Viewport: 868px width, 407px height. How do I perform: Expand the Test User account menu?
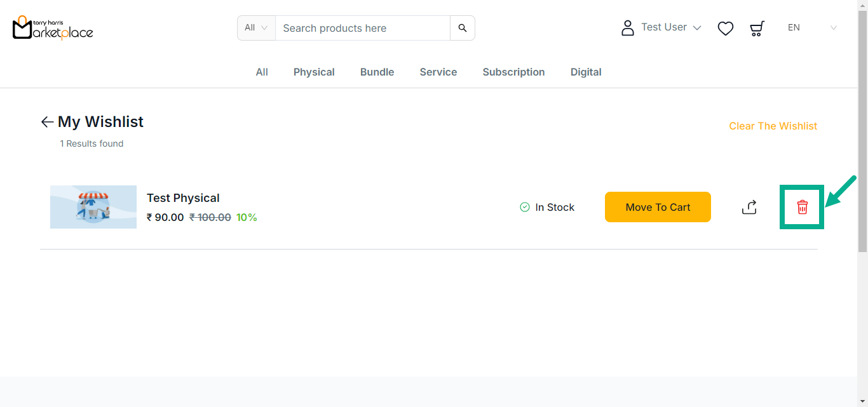[670, 27]
